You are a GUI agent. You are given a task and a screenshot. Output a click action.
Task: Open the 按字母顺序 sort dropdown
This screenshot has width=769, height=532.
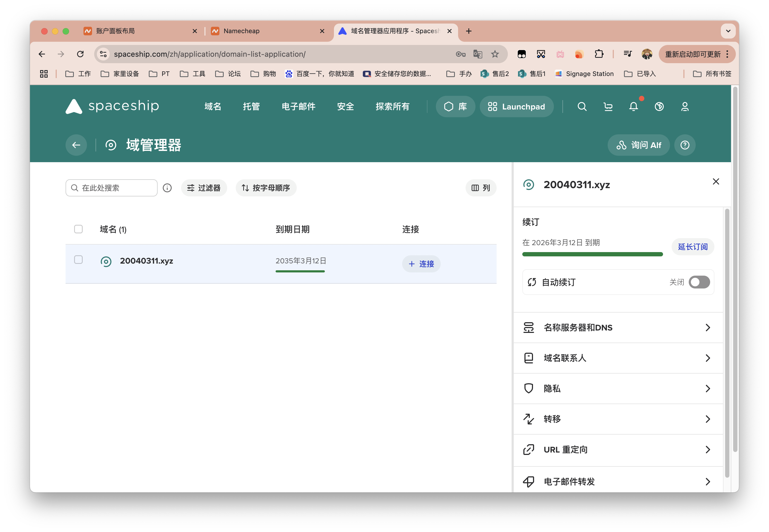pos(266,188)
